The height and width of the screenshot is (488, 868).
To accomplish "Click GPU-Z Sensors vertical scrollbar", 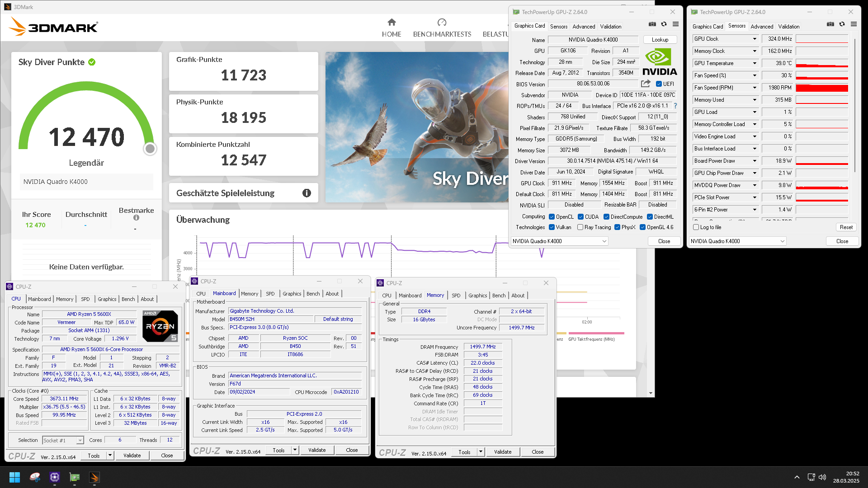I will (x=854, y=105).
